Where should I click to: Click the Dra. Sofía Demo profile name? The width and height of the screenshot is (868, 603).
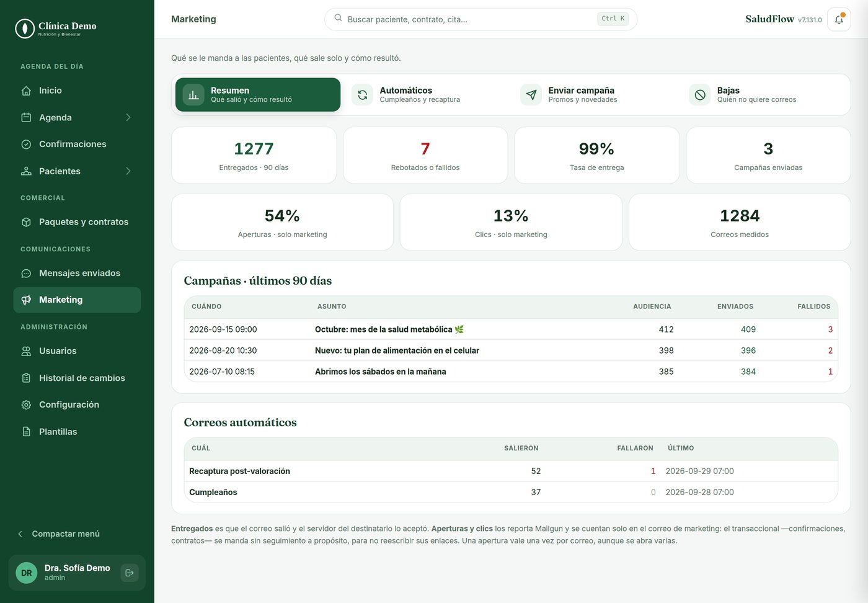(x=77, y=568)
